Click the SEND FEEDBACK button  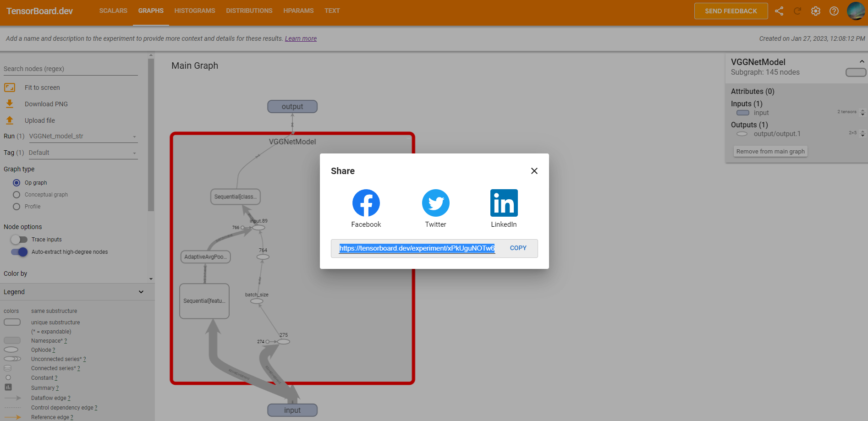tap(731, 11)
